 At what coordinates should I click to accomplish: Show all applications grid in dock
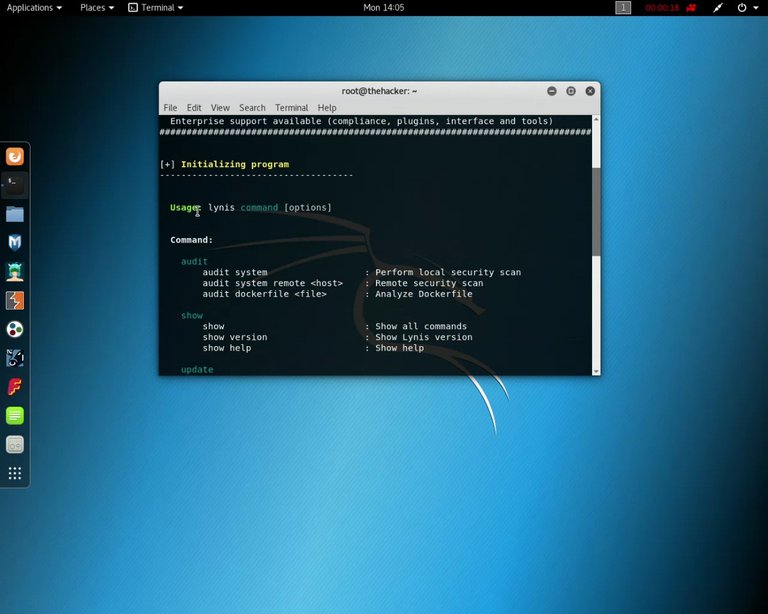(15, 473)
